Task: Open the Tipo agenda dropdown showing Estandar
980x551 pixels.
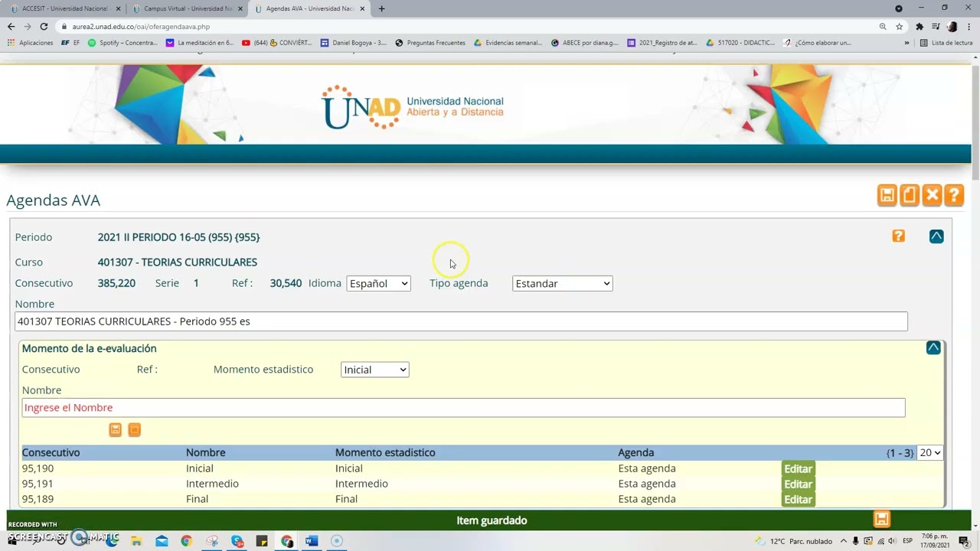Action: [562, 283]
